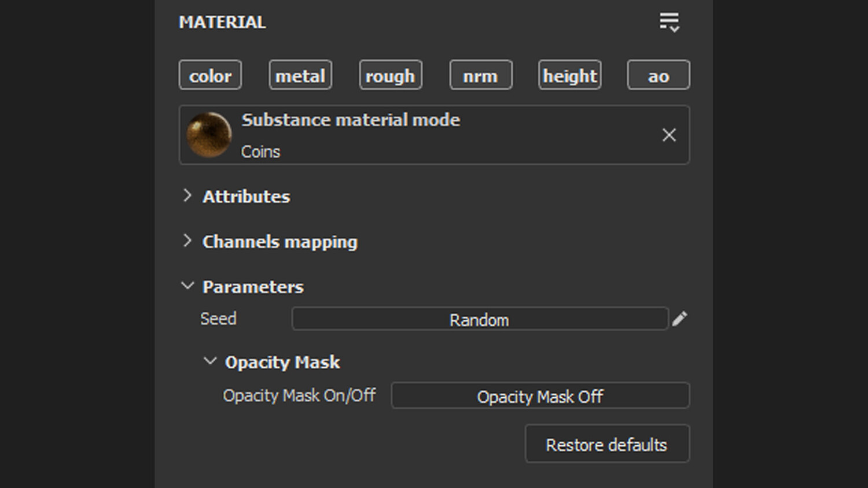Open the Material panel options menu icon

coord(669,22)
